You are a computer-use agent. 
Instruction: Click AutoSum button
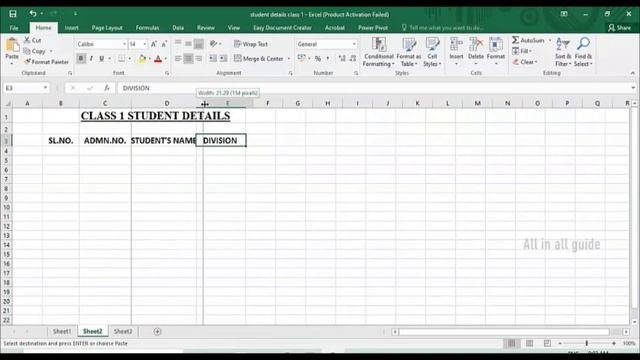coord(528,40)
